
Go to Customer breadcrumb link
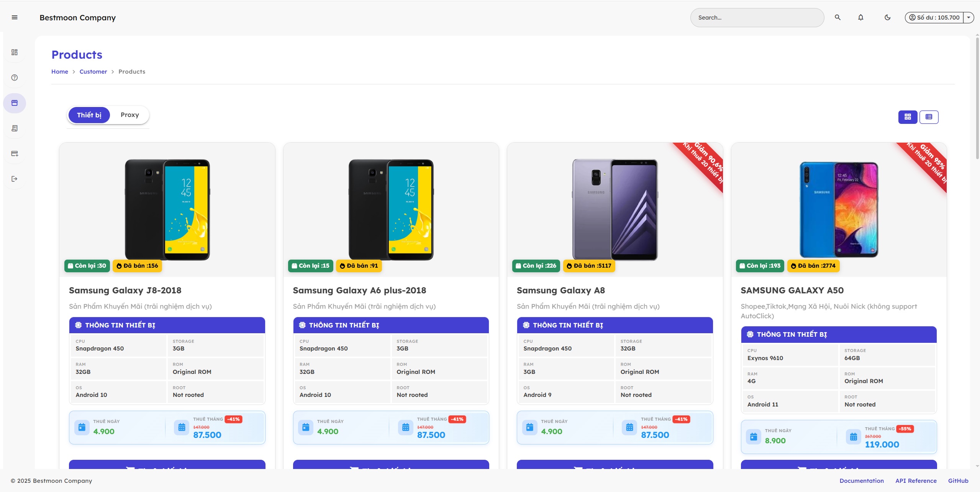(x=93, y=72)
